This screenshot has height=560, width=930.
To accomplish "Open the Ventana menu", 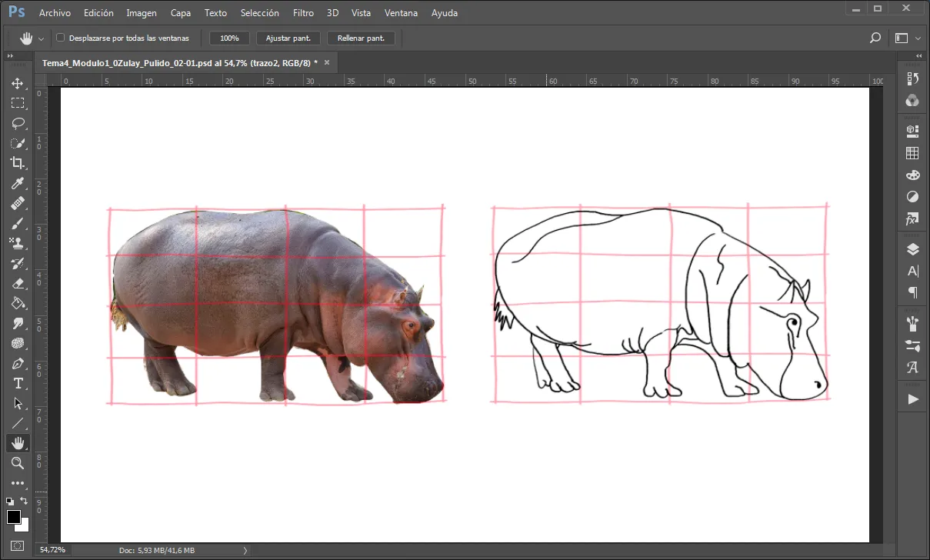I will (401, 13).
